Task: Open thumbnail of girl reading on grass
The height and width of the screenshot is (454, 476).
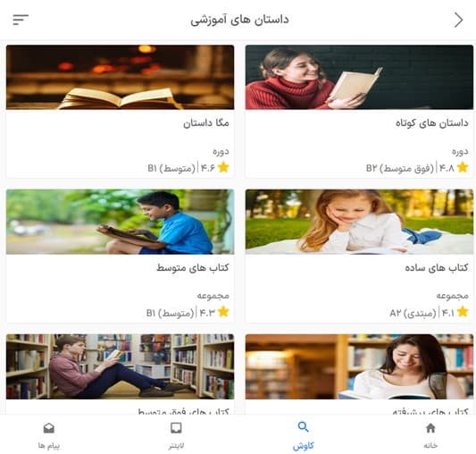Action: (x=359, y=222)
